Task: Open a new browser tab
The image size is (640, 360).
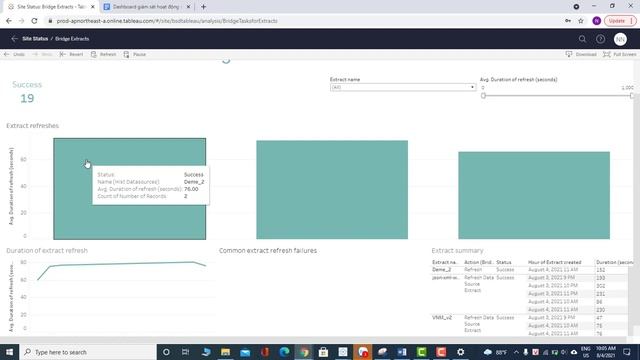Action: point(203,7)
